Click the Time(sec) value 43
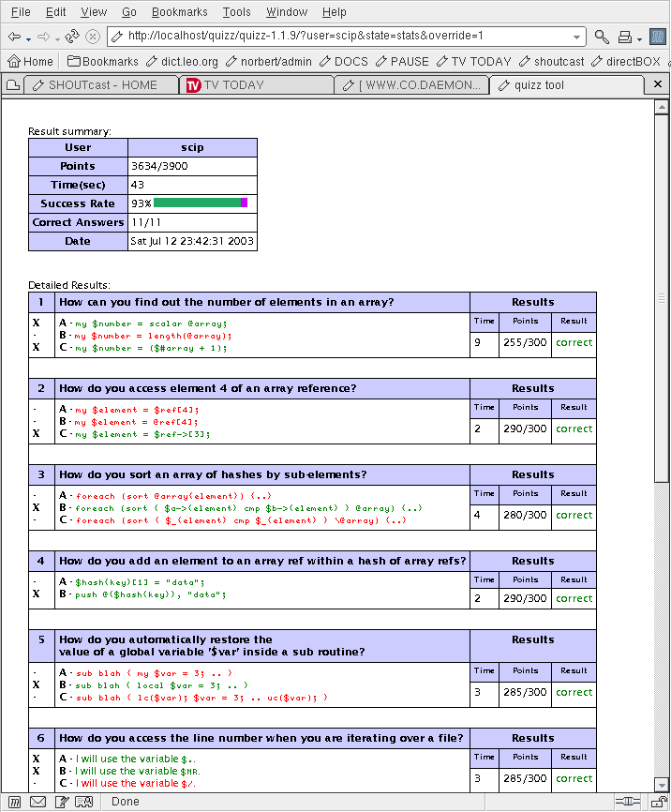This screenshot has width=671, height=812. (138, 185)
